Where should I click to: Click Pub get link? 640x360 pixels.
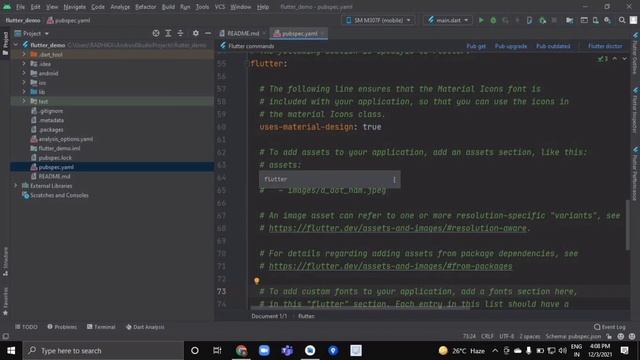point(476,46)
